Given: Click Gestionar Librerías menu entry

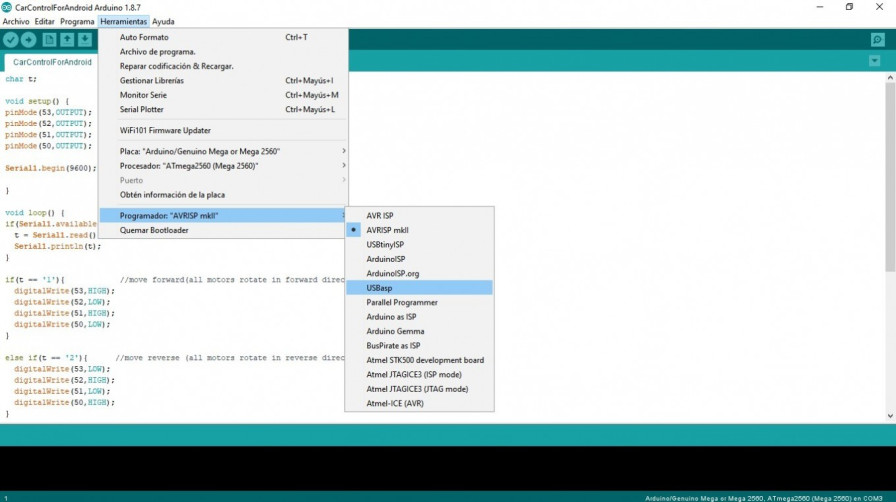Looking at the screenshot, I should coord(151,81).
